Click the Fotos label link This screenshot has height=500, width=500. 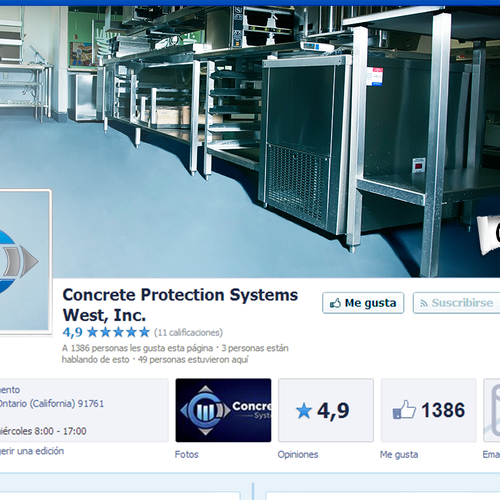(x=186, y=454)
